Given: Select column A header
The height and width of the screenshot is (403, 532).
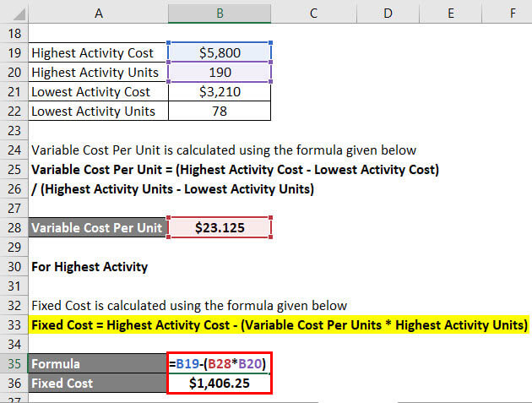Looking at the screenshot, I should (99, 14).
